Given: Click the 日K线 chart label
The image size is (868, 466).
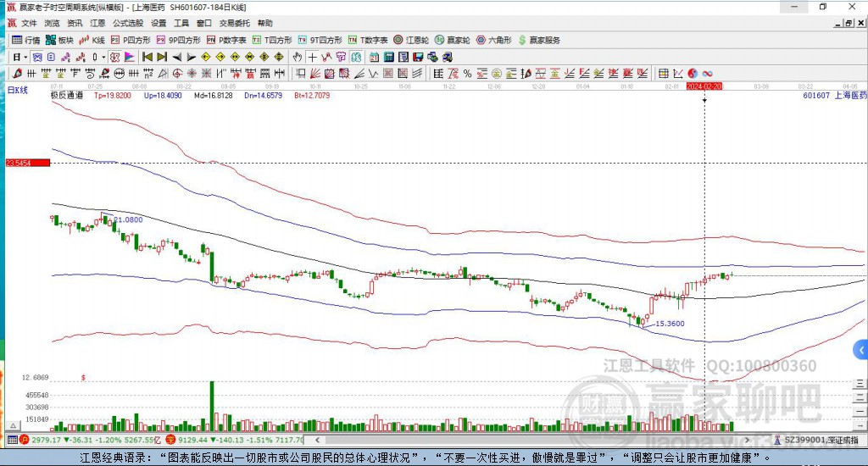Looking at the screenshot, I should pos(17,90).
